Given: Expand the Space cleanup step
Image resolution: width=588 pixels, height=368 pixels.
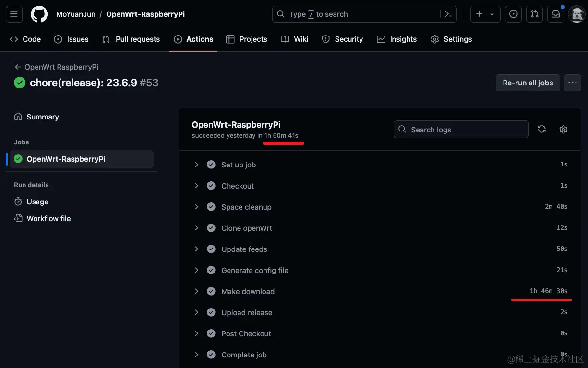Looking at the screenshot, I should [196, 207].
